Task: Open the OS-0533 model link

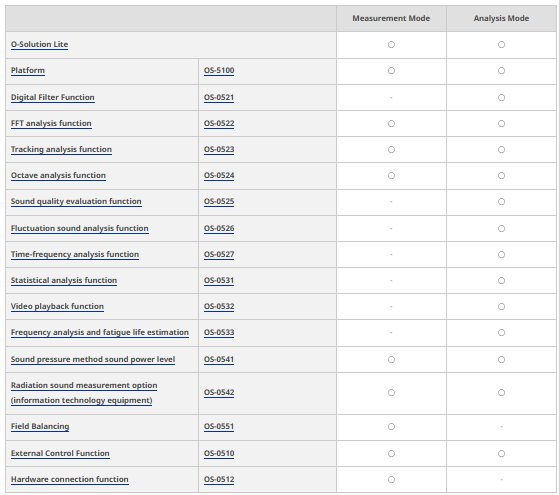Action: [x=219, y=333]
